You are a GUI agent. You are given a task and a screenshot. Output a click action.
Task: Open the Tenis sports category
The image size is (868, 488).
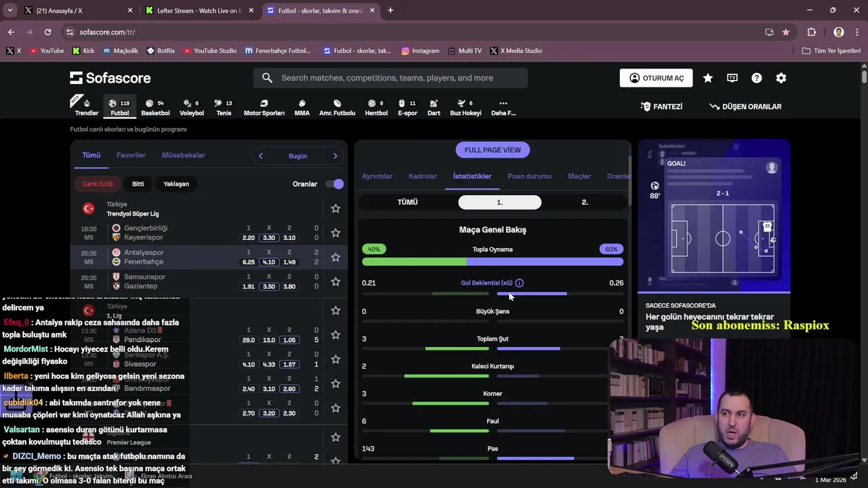coord(224,107)
